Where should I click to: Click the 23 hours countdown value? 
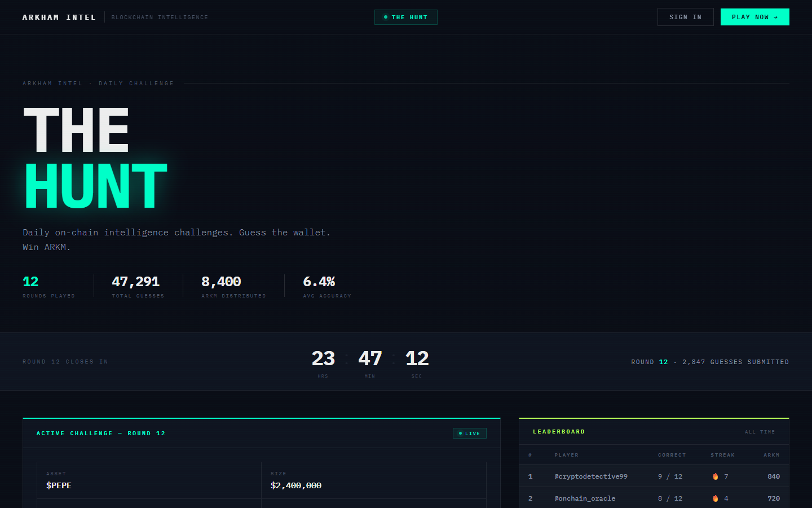[x=323, y=358]
